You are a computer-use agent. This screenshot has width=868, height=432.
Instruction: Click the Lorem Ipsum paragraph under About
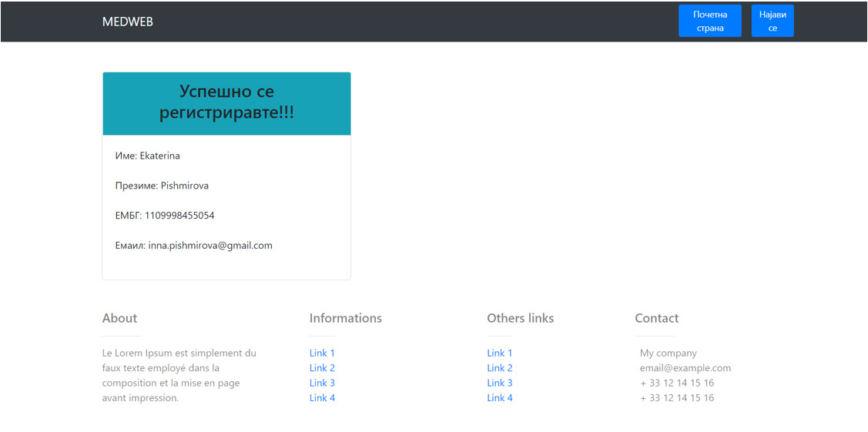[179, 376]
